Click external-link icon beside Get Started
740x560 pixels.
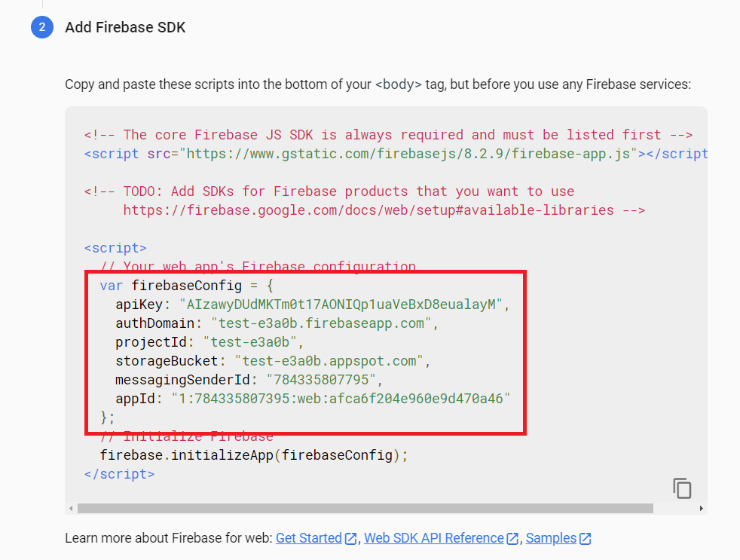(350, 538)
